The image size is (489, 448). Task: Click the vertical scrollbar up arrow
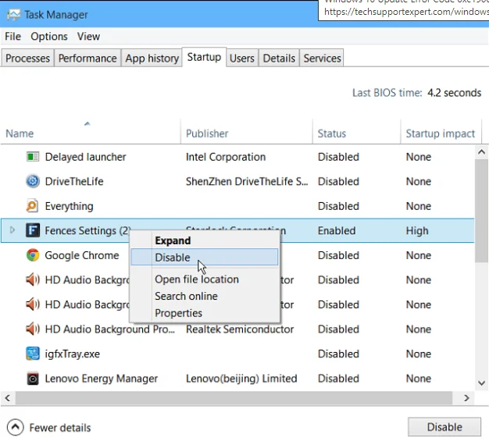(x=481, y=151)
